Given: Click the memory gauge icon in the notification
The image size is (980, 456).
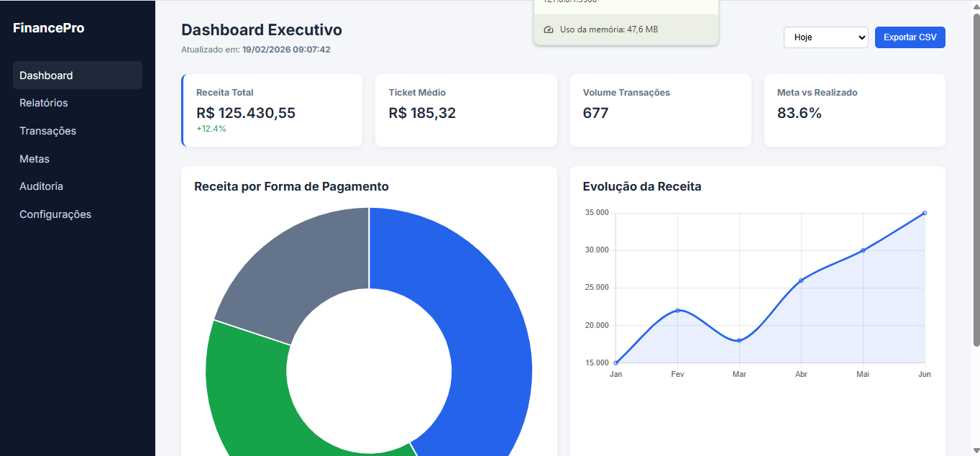Looking at the screenshot, I should tap(547, 29).
